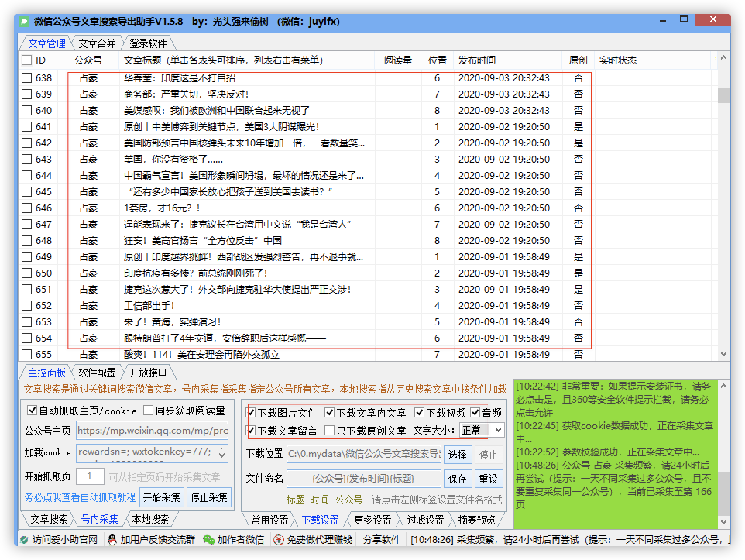Check the box for row 638
The image size is (745, 560).
(x=27, y=78)
